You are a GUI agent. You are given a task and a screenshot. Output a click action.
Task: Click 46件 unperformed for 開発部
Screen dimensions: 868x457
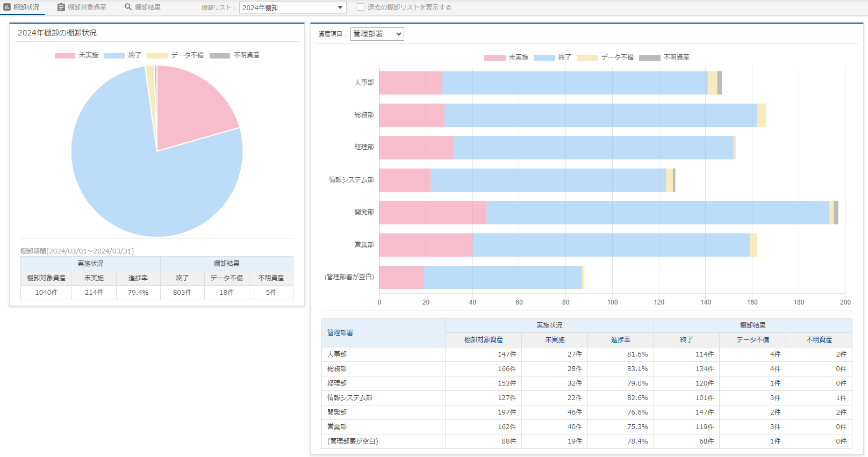click(x=575, y=412)
